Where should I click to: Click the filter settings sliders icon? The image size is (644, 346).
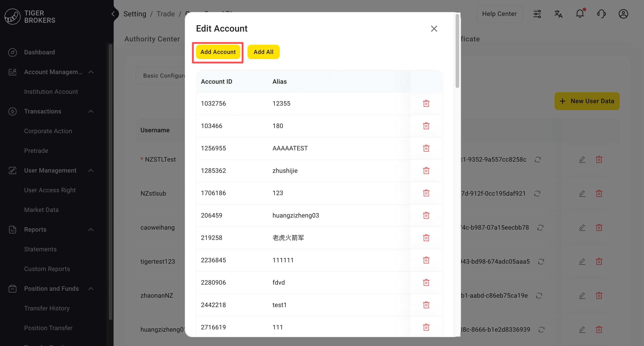(x=537, y=14)
